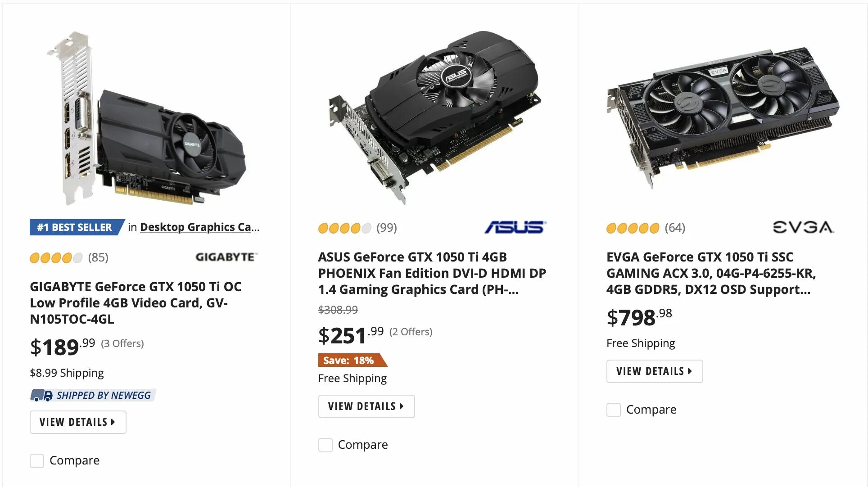Open the ASUS GeForce GTX 1050 Ti title
The width and height of the screenshot is (868, 487).
432,273
